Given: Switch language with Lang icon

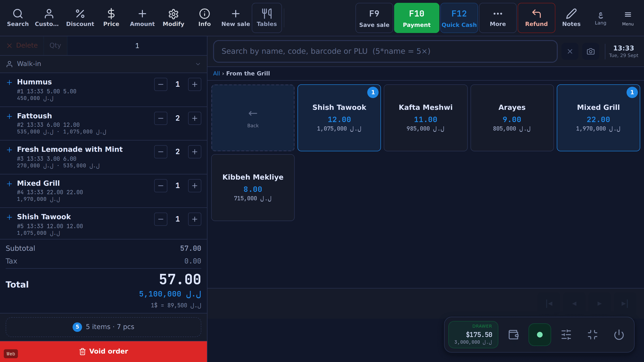Looking at the screenshot, I should pos(600,18).
